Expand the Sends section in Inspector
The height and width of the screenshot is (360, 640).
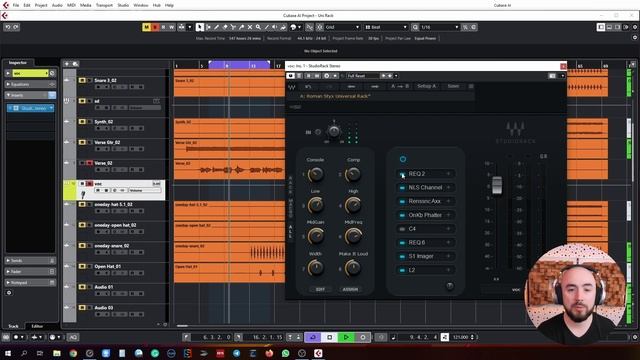pyautogui.click(x=30, y=260)
